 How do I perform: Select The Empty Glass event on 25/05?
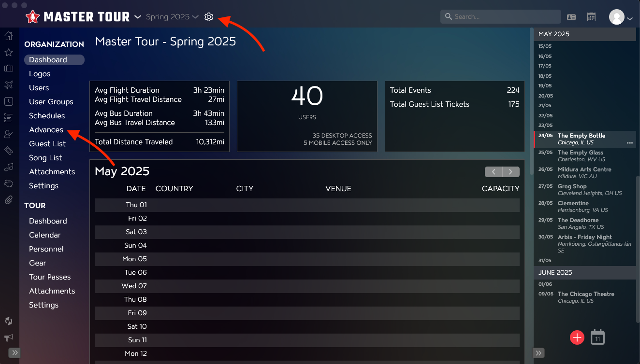585,156
